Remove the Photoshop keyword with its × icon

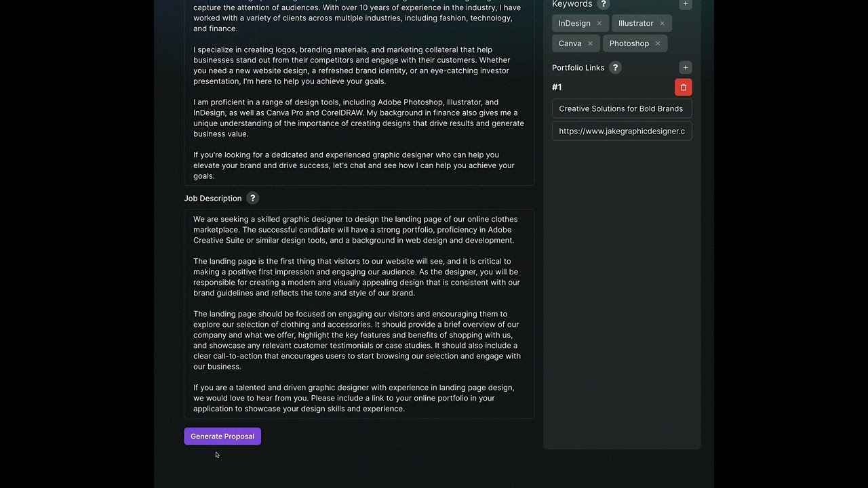(657, 43)
